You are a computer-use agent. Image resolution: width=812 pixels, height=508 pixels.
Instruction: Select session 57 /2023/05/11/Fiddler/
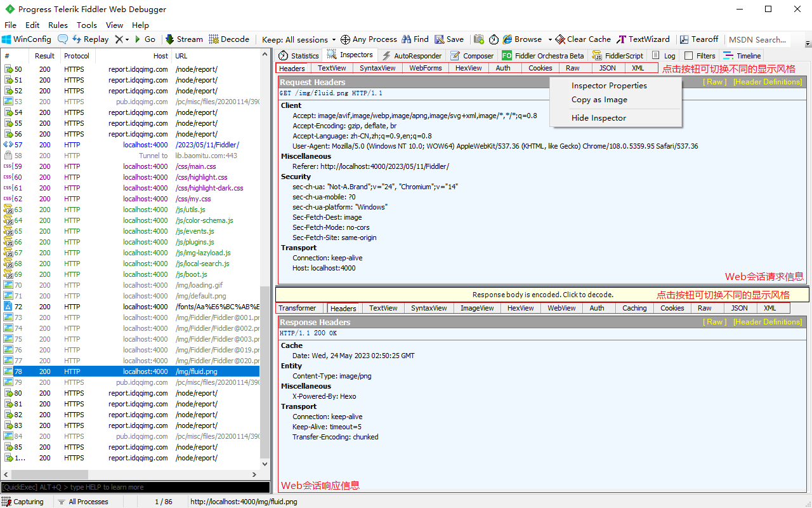point(130,145)
